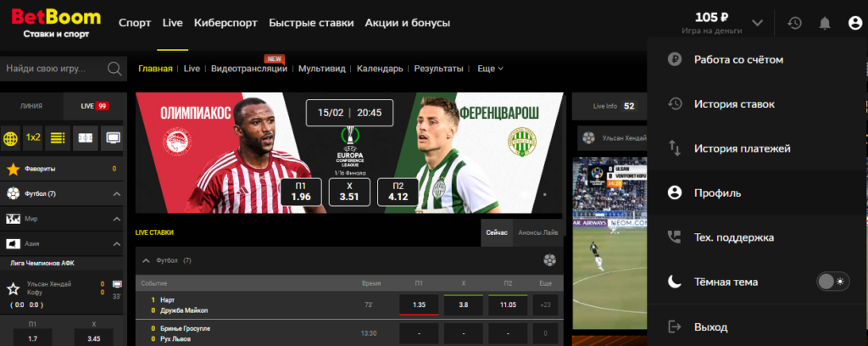Select the football pitch filter icon
Viewport: 868px width, 346px height.
coord(86,138)
